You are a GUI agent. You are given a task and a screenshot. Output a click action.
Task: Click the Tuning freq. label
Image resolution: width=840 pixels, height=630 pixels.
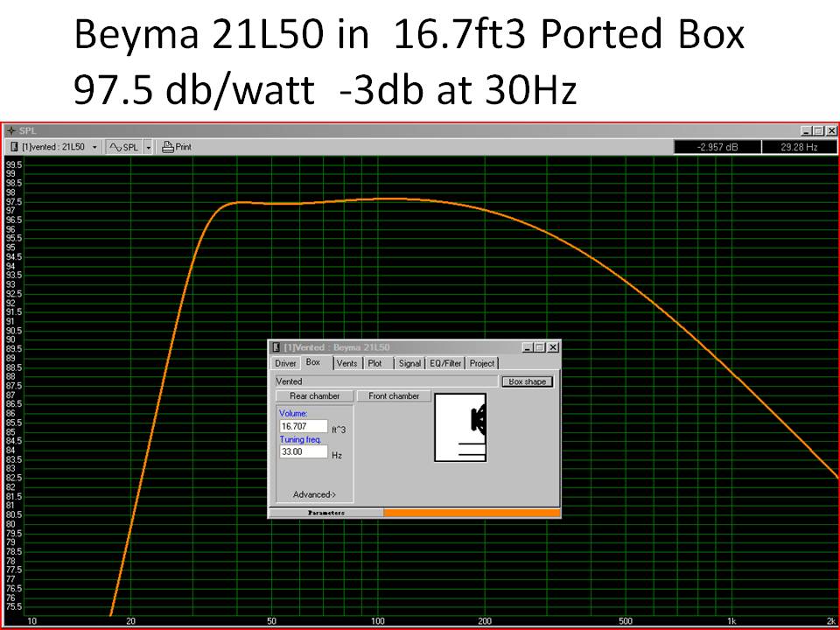point(300,439)
